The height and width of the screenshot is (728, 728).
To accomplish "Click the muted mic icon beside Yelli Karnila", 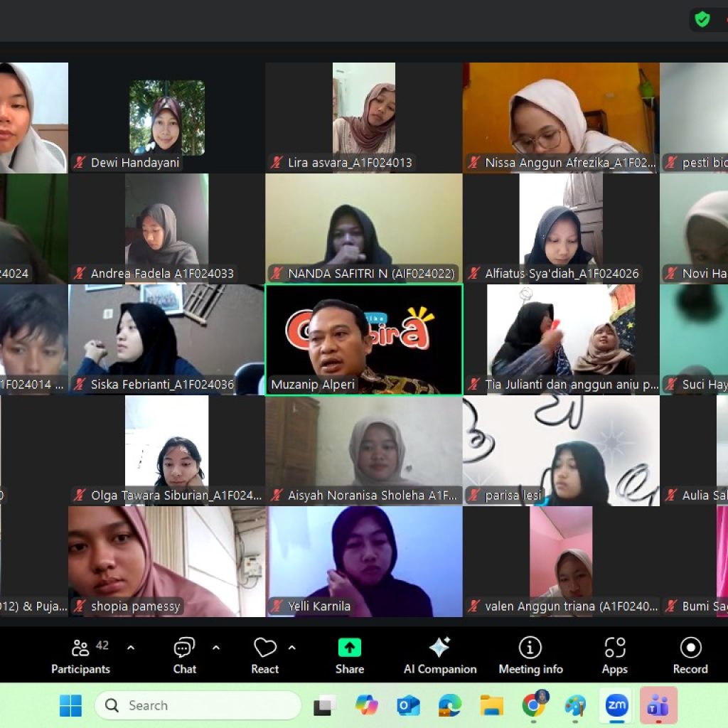I will [x=277, y=606].
